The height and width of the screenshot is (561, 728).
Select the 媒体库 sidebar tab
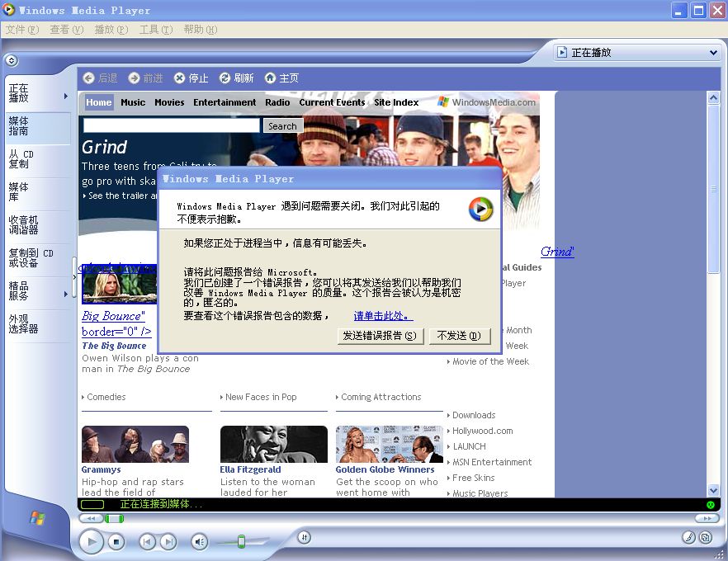(38, 192)
